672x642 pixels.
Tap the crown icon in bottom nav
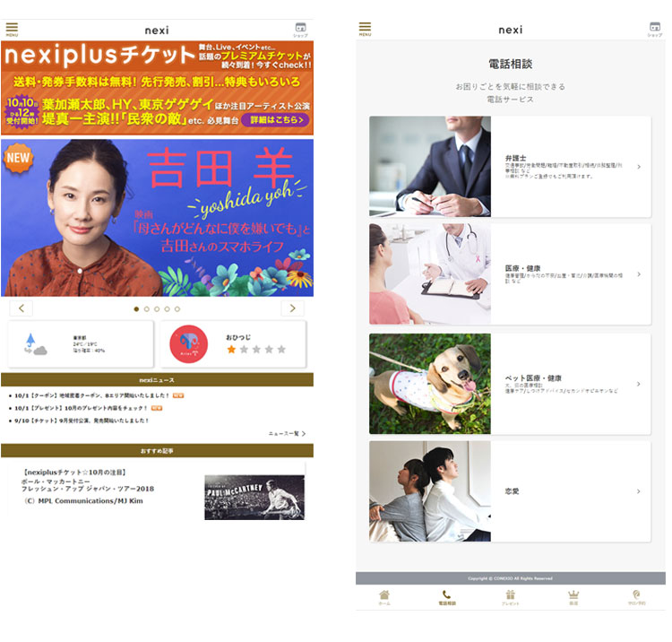[x=573, y=597]
